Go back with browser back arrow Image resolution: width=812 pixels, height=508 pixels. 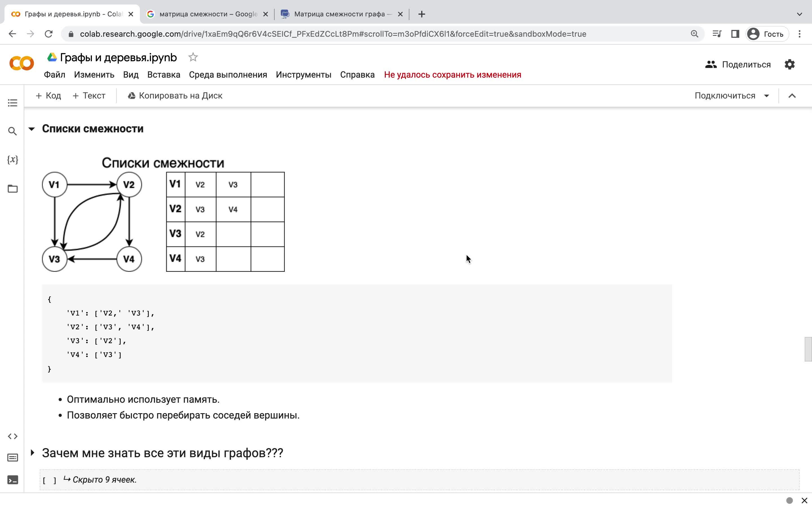tap(12, 34)
